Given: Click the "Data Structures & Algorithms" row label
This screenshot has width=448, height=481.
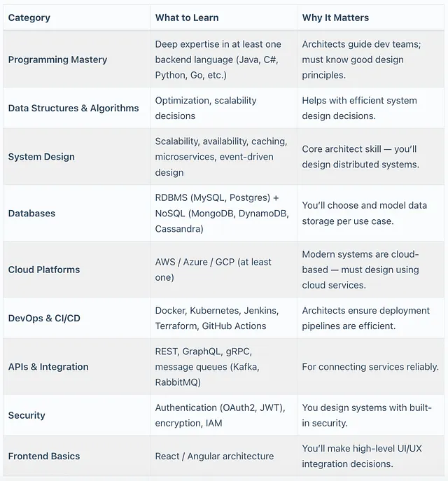Looking at the screenshot, I should tap(73, 109).
